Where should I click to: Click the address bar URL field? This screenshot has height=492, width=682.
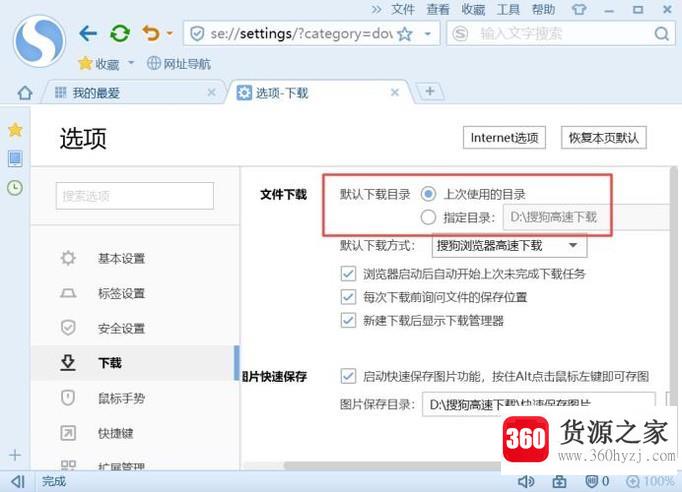click(x=301, y=33)
